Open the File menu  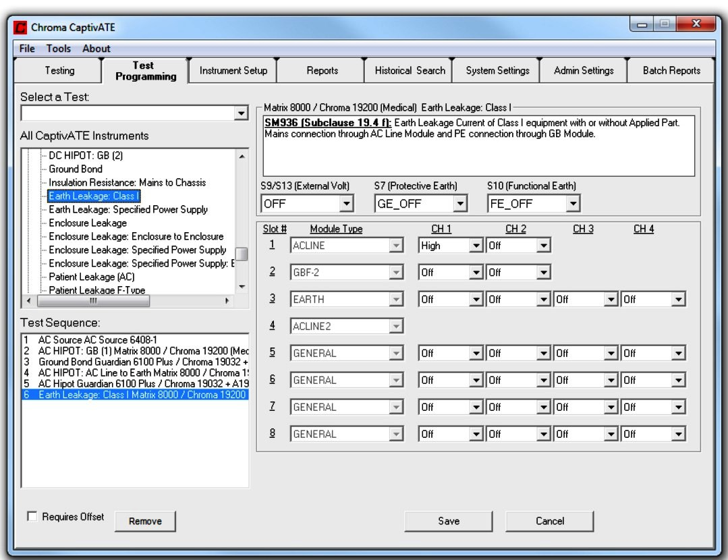[27, 49]
